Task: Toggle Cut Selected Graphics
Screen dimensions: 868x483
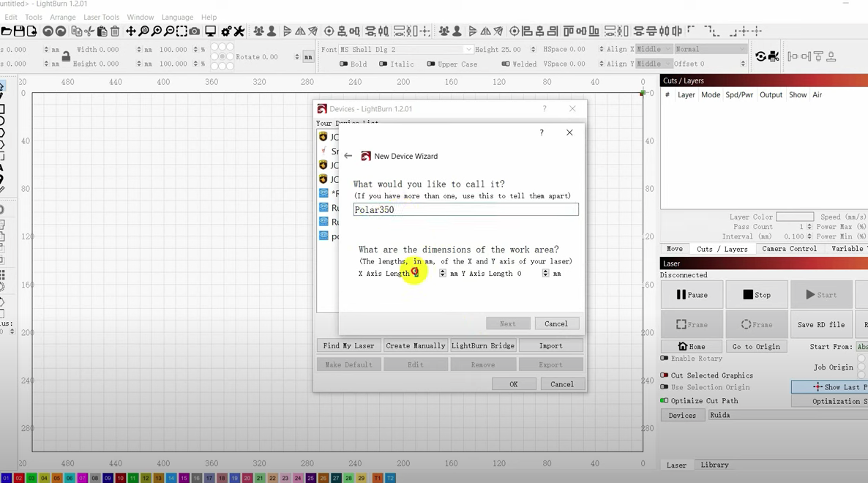Action: coord(665,375)
